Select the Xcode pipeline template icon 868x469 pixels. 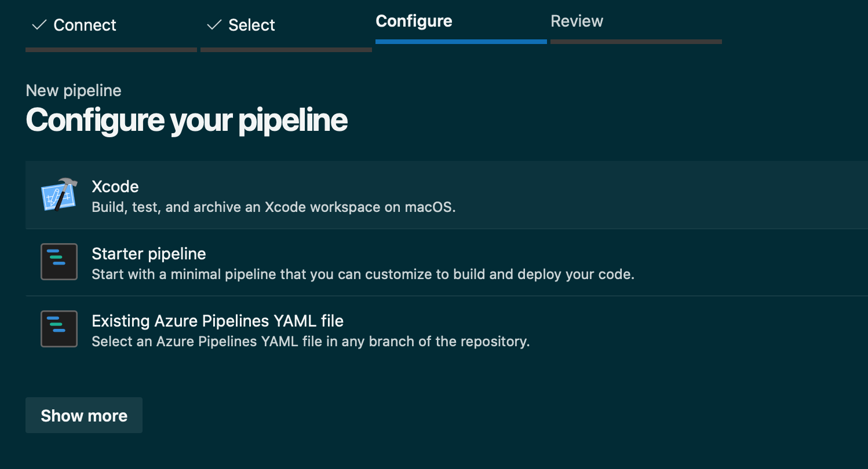tap(59, 195)
